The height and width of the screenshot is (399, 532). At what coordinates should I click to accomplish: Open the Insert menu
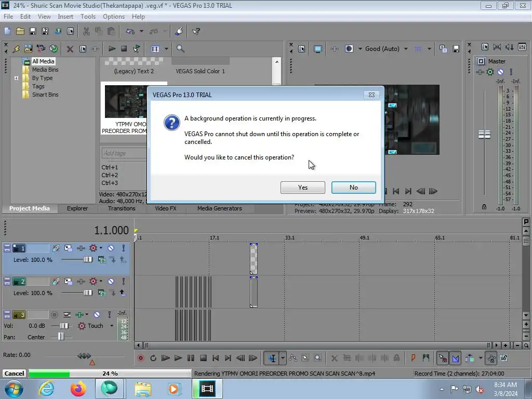click(65, 16)
